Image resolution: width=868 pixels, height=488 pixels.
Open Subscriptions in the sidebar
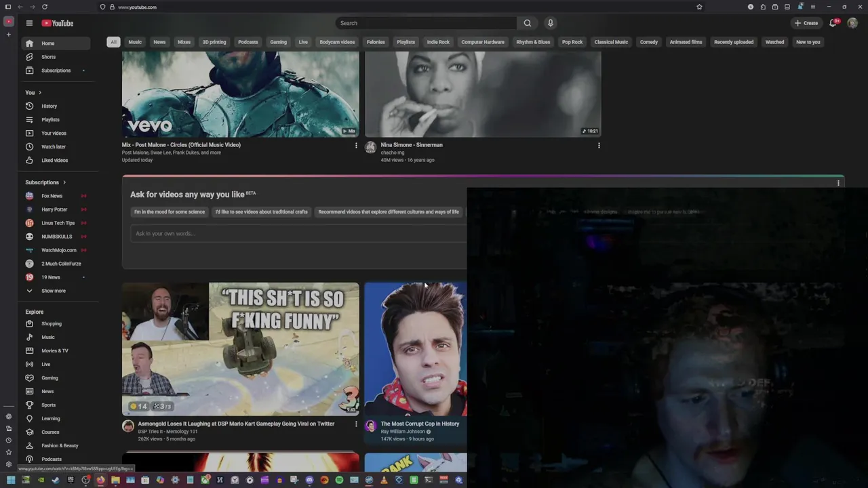[x=54, y=70]
